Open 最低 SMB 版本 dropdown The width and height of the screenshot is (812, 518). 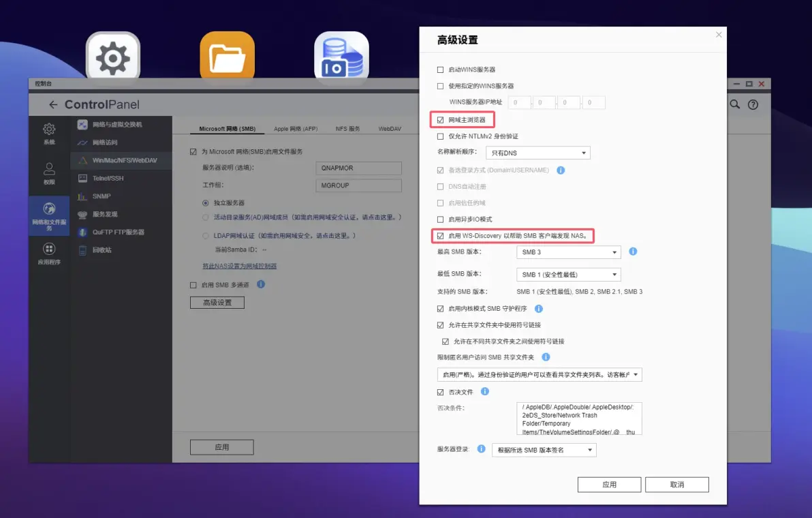[x=568, y=275]
